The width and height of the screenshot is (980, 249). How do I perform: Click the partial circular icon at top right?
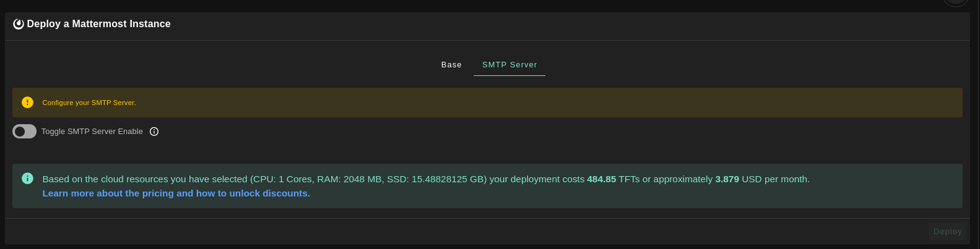point(955,2)
